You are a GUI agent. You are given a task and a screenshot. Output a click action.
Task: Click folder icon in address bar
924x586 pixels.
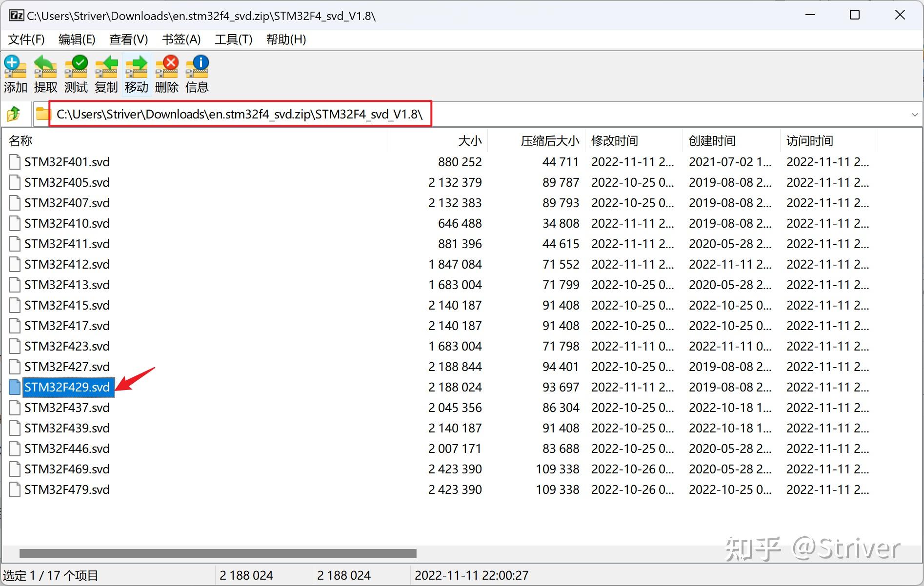[43, 114]
